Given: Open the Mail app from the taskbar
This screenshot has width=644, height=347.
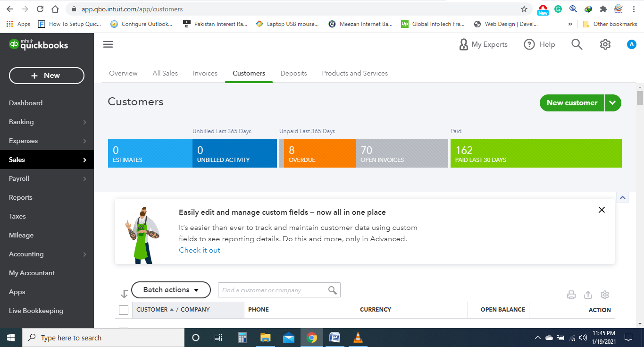Looking at the screenshot, I should [x=289, y=338].
